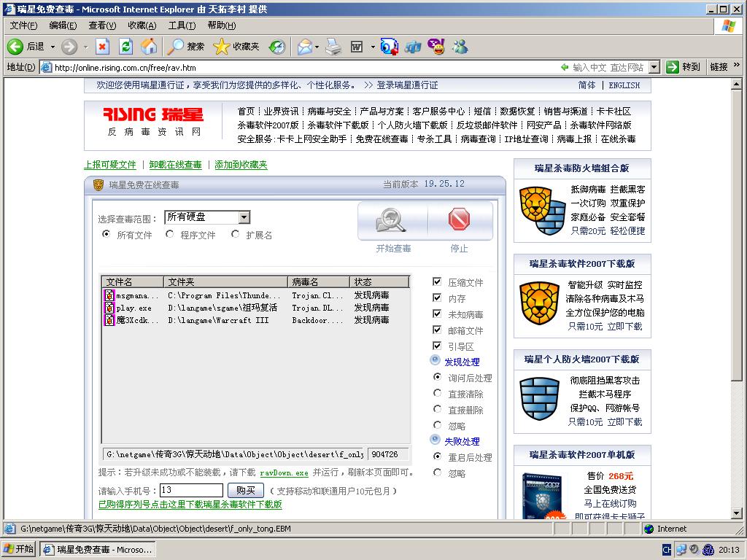Viewport: 747px width, 560px height.
Task: Expand the 所有硬盘 scan range dropdown
Action: pos(244,217)
